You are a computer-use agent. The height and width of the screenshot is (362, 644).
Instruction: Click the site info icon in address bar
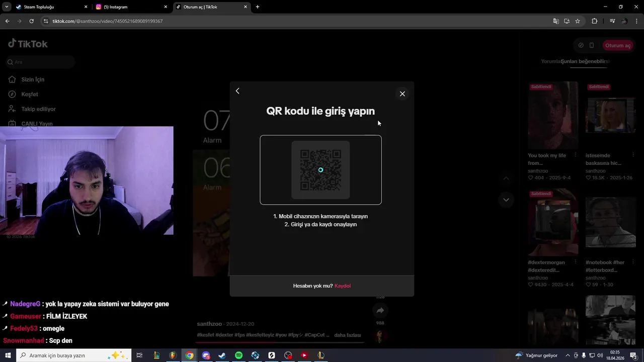tap(46, 21)
